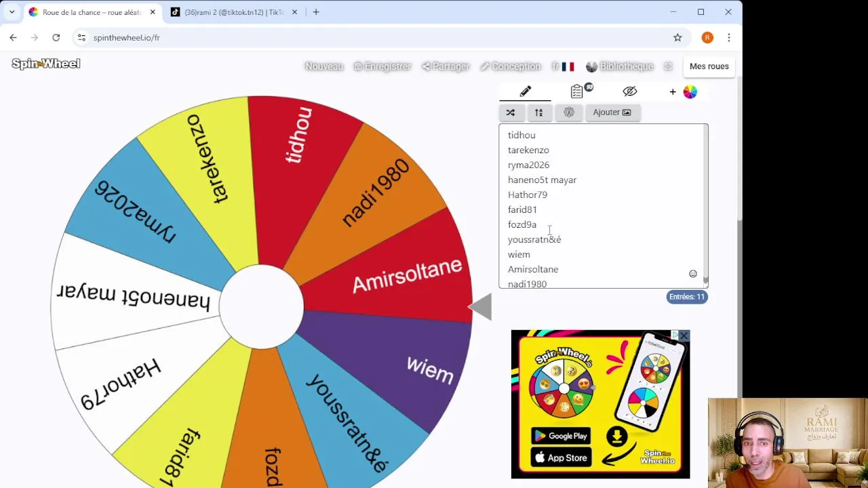Click the entry 'tidhou' in the list

(521, 135)
